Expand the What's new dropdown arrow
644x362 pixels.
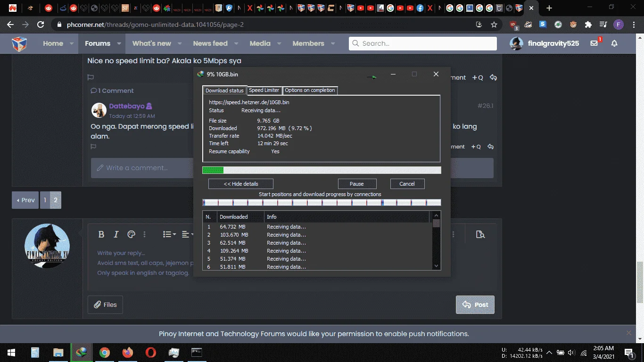(180, 43)
